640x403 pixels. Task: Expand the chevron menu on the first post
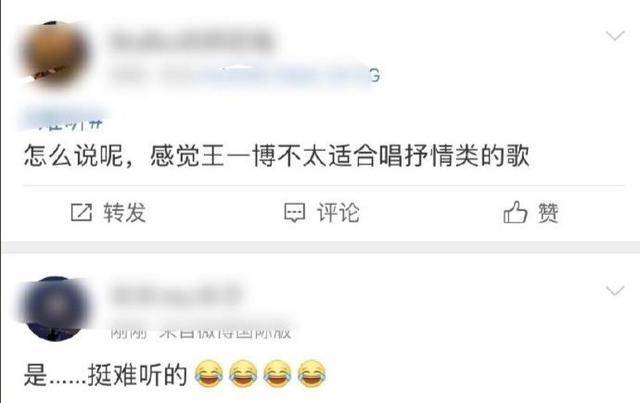(x=615, y=36)
